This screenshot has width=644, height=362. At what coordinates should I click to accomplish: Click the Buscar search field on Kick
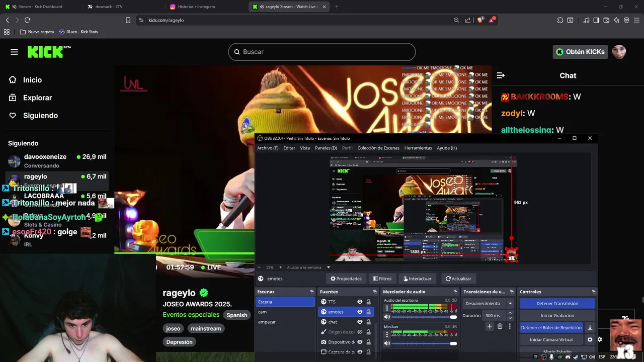tap(322, 52)
